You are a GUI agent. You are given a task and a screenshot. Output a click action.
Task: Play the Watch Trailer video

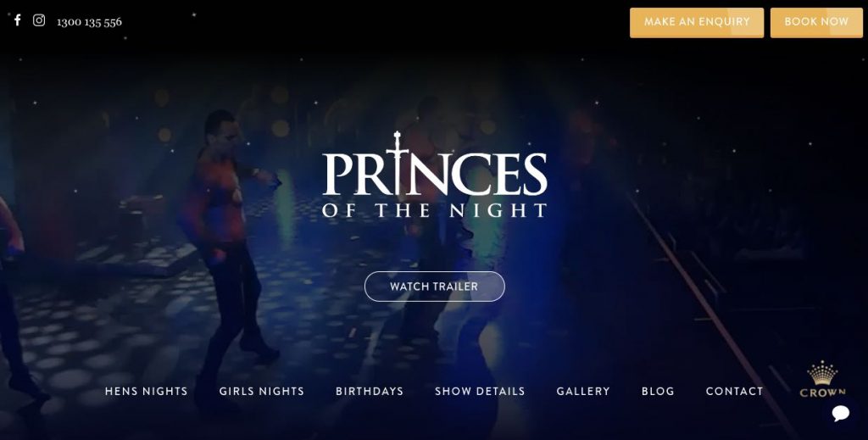[x=435, y=287]
